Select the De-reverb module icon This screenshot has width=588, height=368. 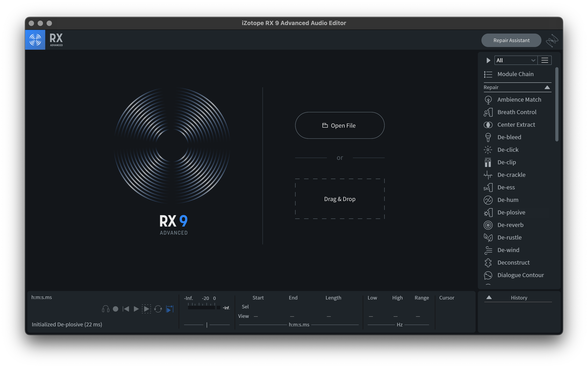(x=488, y=225)
